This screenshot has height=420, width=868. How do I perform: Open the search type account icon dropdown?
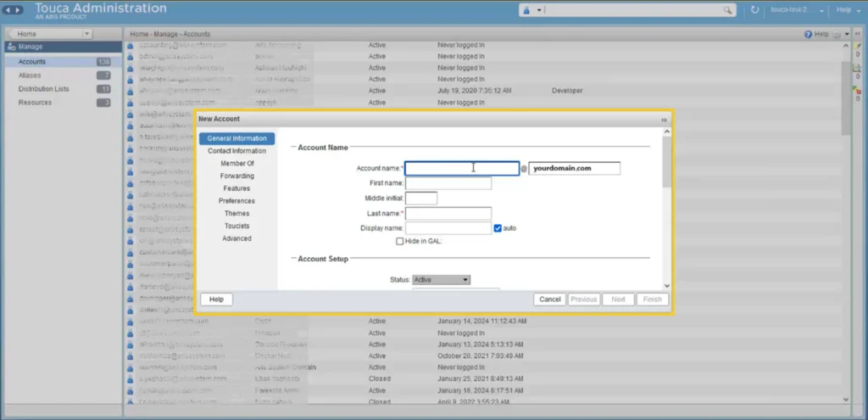531,10
